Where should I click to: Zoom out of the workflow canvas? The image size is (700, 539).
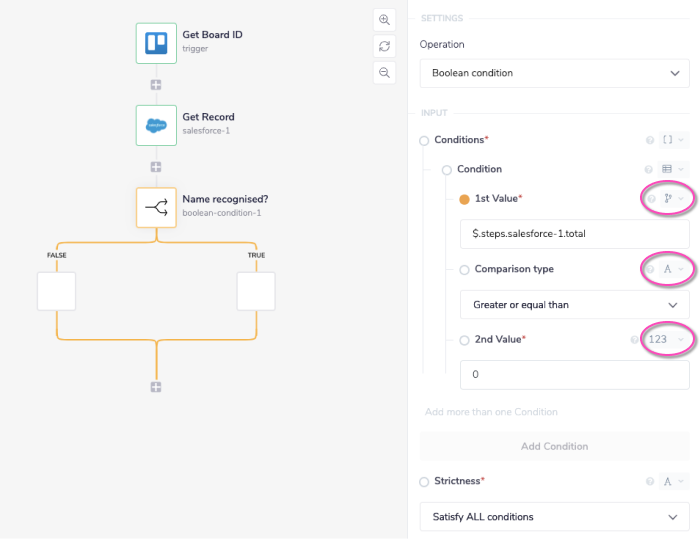click(x=384, y=72)
